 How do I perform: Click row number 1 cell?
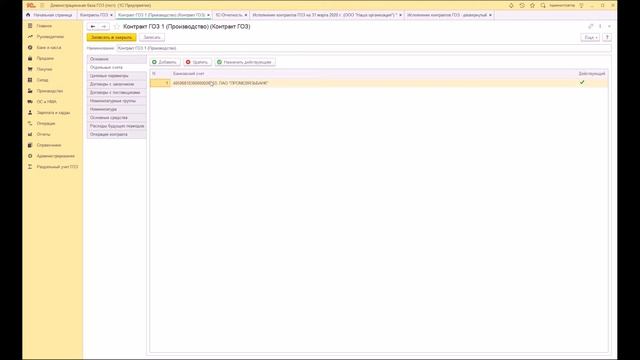point(160,83)
